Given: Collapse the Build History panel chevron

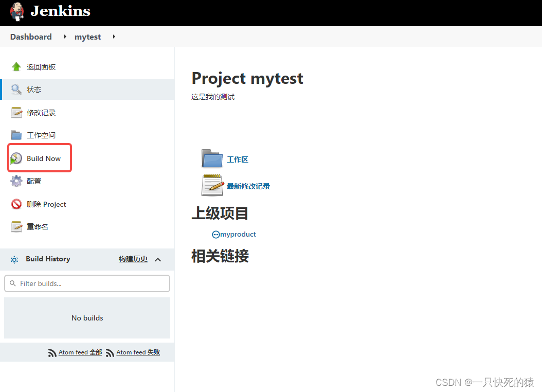Looking at the screenshot, I should 158,260.
